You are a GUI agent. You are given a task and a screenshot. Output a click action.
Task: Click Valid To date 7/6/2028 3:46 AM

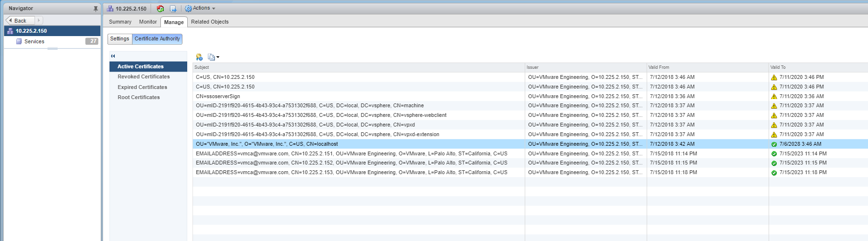click(x=800, y=144)
